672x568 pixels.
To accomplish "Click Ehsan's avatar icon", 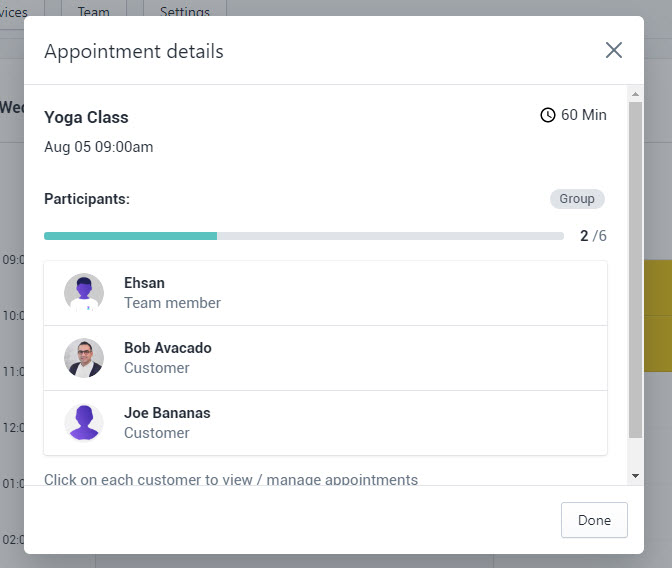I will pyautogui.click(x=84, y=293).
